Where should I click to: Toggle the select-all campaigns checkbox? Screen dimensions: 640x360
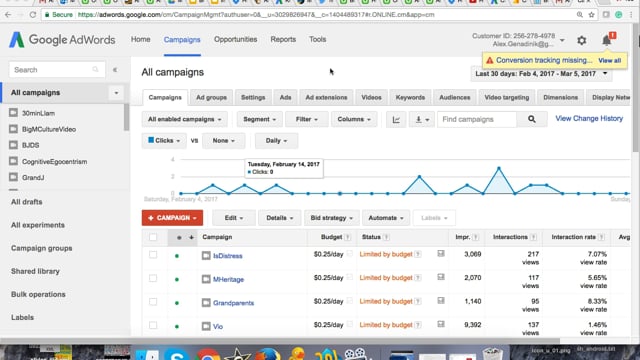coord(153,237)
